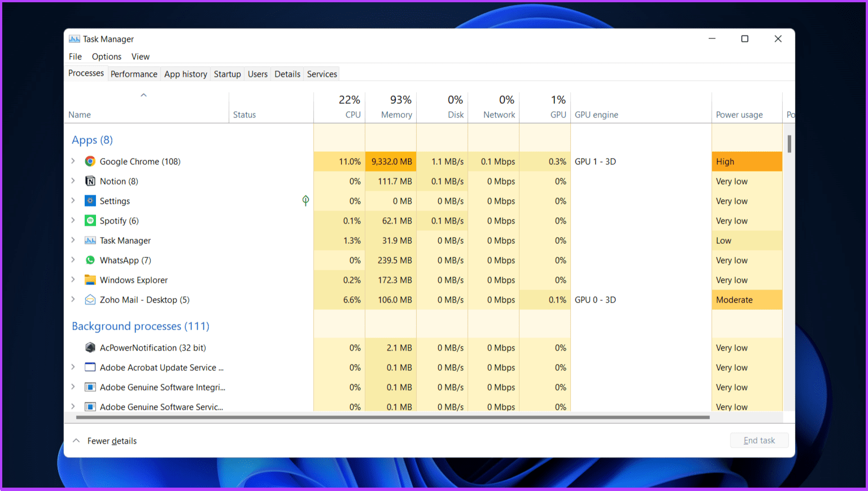Expand the Google Chrome (108) process group
Screen dimensions: 868x491
click(x=73, y=161)
